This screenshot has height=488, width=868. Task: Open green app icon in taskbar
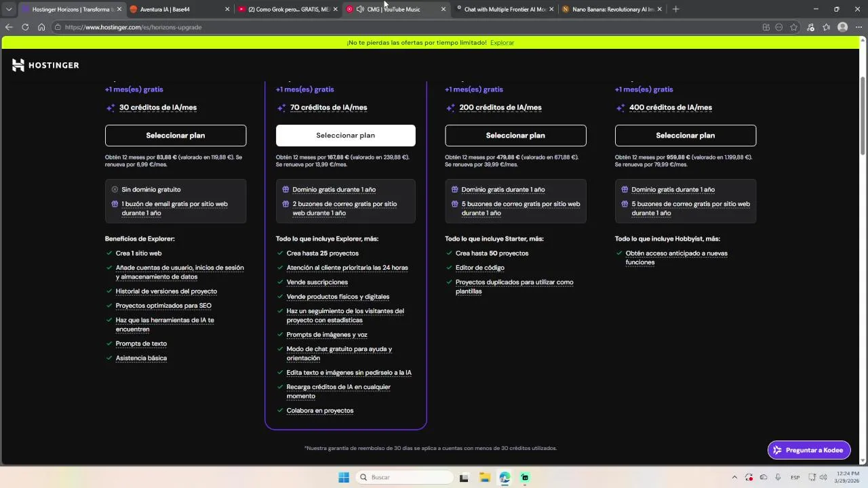pyautogui.click(x=525, y=477)
